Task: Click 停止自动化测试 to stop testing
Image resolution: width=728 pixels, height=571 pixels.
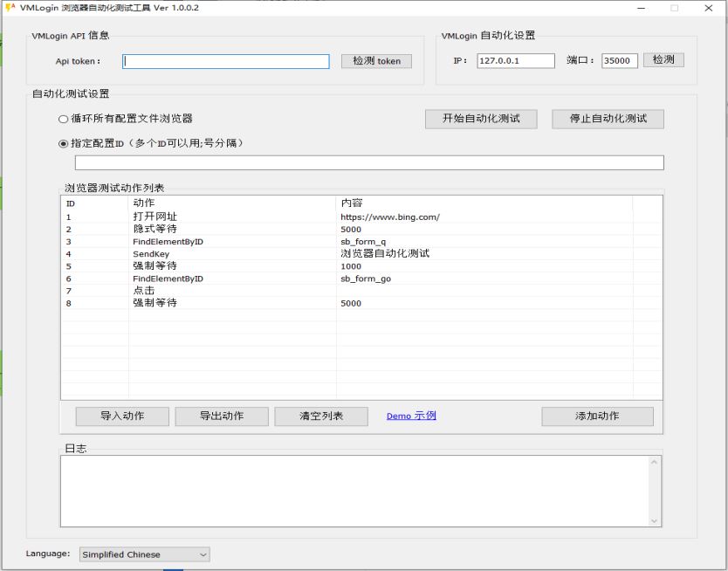Action: (608, 119)
